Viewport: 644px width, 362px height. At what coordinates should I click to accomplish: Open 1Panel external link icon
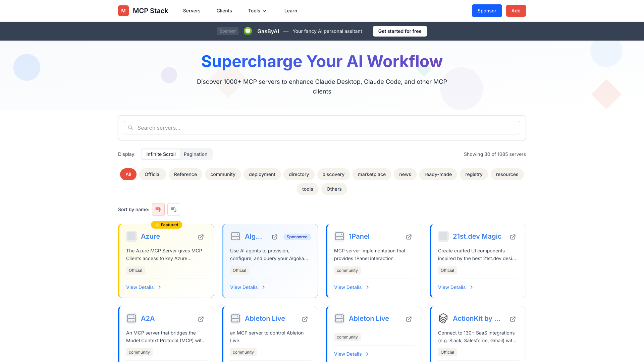point(409,237)
